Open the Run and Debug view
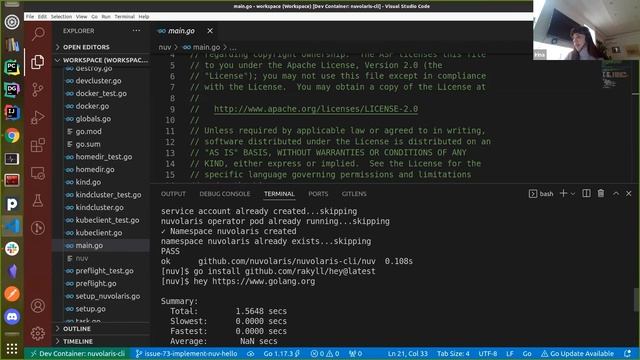Screen dimensions: 640x360 pos(38,118)
